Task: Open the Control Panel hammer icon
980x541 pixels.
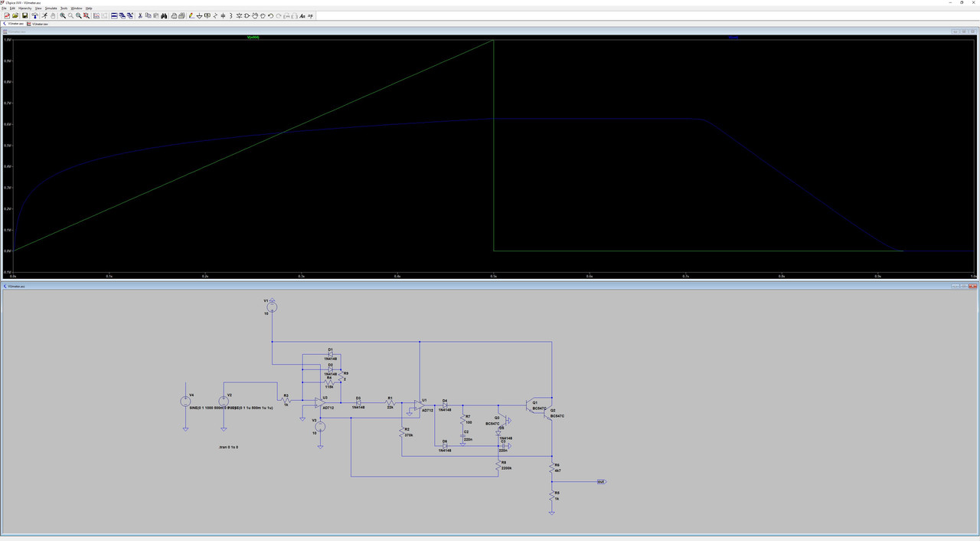Action: (35, 15)
